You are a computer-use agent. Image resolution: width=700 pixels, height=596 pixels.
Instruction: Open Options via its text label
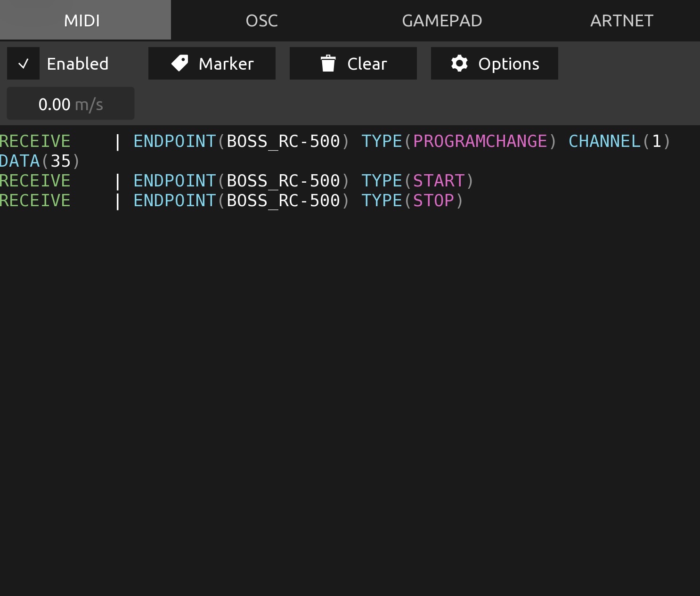[x=509, y=64]
